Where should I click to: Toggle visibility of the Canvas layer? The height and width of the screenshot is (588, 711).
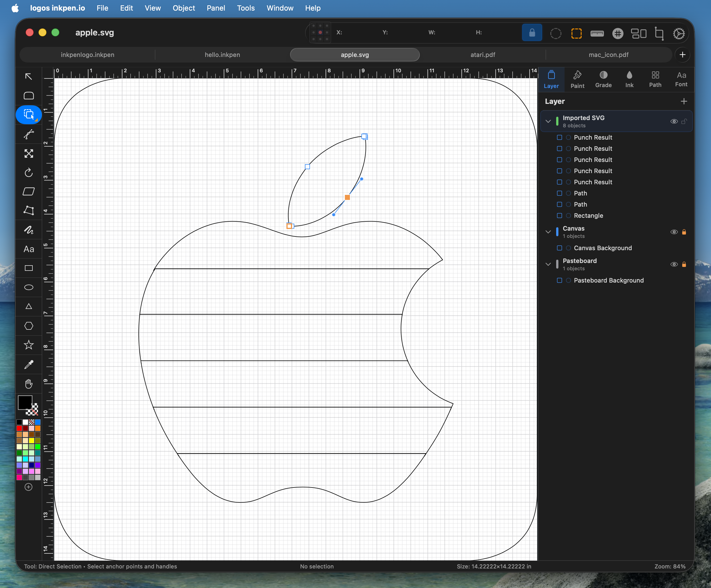click(674, 232)
